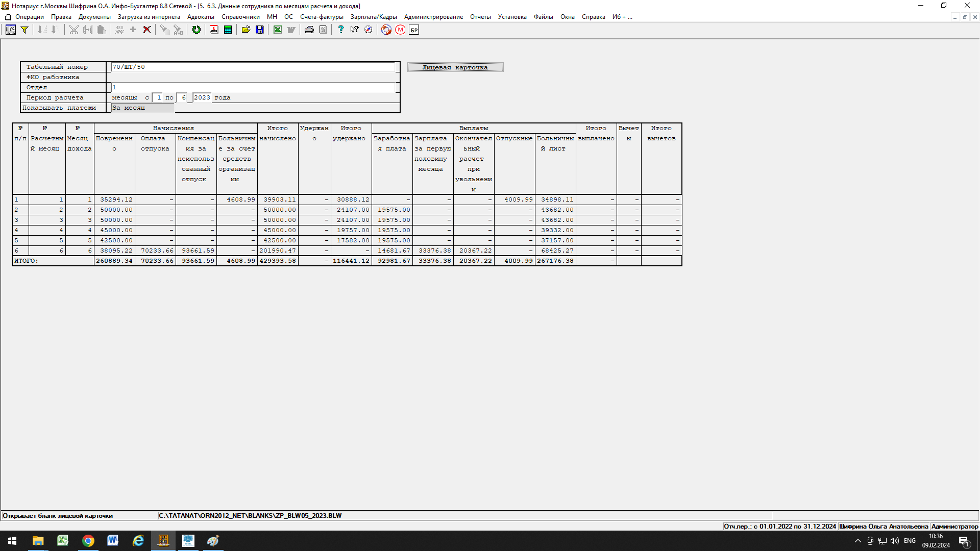Open the Справочники menu
Image resolution: width=980 pixels, height=551 pixels.
tap(240, 17)
